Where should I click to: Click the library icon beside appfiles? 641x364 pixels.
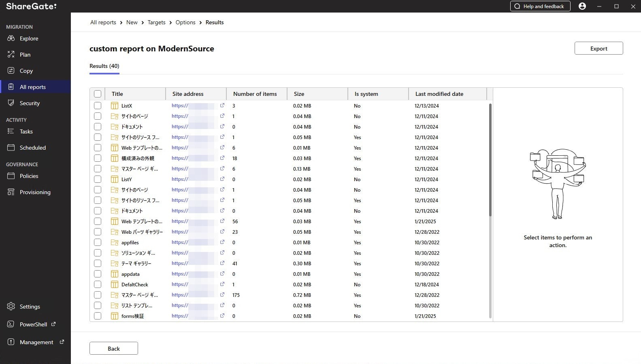115,242
